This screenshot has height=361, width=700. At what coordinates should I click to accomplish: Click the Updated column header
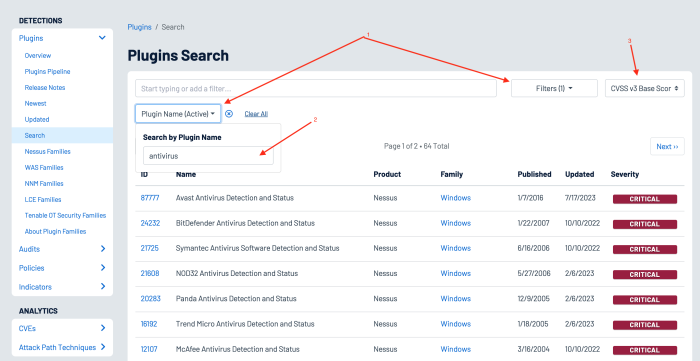[x=579, y=174]
